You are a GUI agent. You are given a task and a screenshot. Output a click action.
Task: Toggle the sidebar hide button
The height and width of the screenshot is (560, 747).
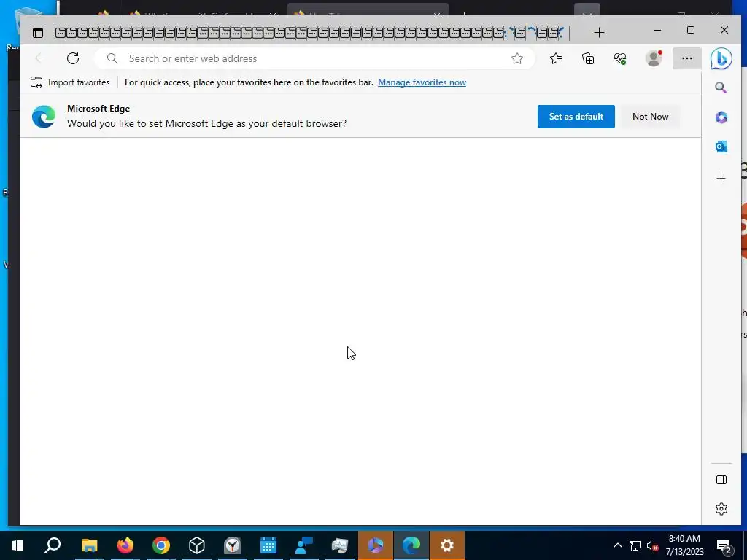[721, 480]
